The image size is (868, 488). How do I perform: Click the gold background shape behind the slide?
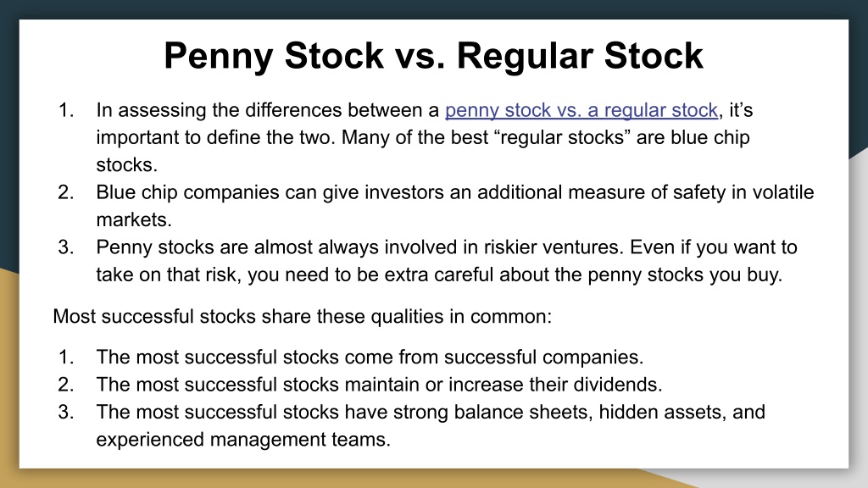[8, 387]
